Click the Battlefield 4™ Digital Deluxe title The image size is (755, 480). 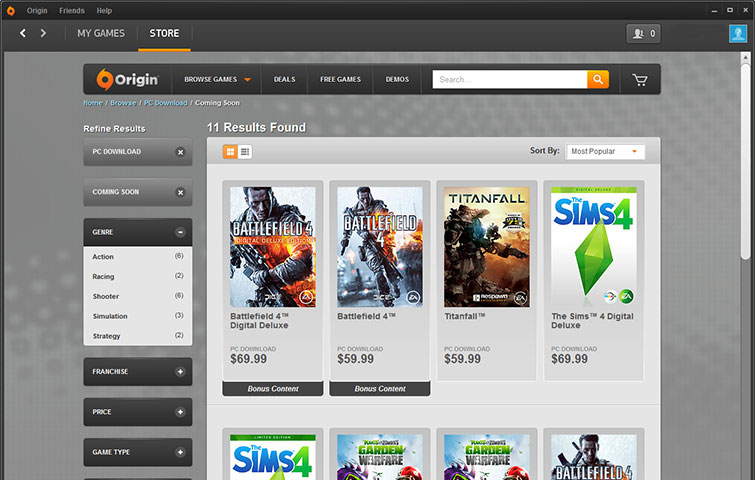point(260,321)
